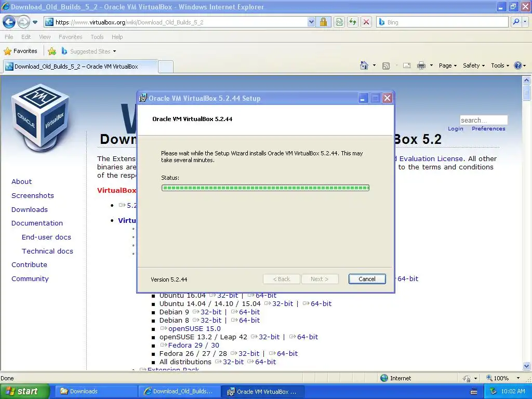Screen dimensions: 532x399
Task: Open the Safety command menu
Action: [x=474, y=65]
